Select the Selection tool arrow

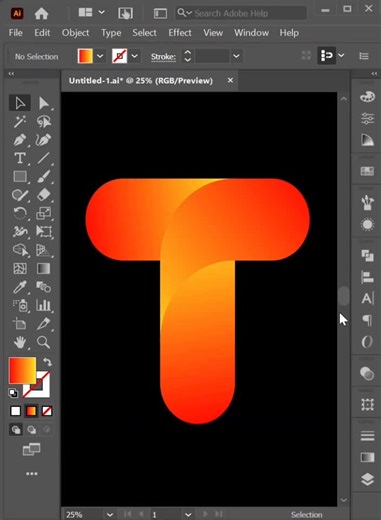click(x=20, y=103)
